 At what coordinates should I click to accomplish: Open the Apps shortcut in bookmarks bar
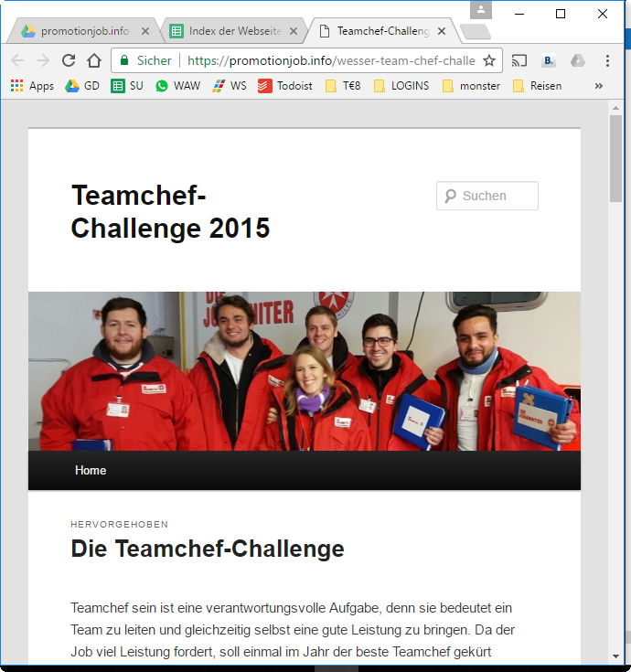click(32, 86)
